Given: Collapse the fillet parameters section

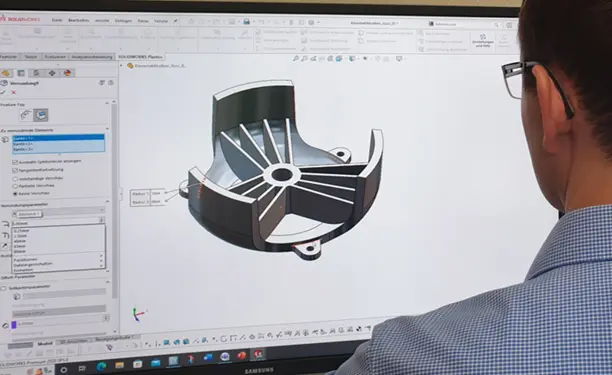Looking at the screenshot, I should point(107,202).
